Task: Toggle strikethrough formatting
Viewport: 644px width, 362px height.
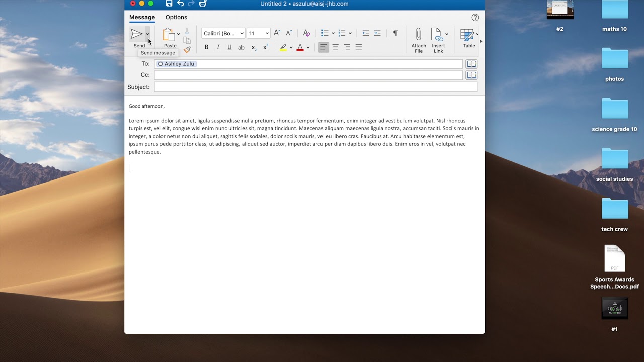Action: [242, 47]
